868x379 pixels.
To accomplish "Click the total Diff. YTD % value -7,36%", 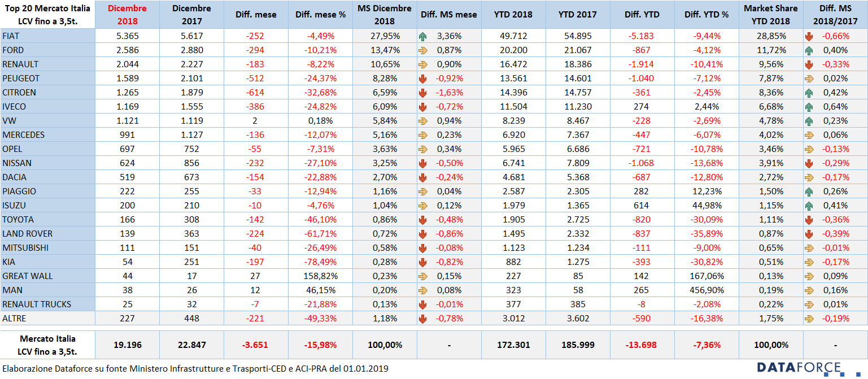I will [x=706, y=345].
